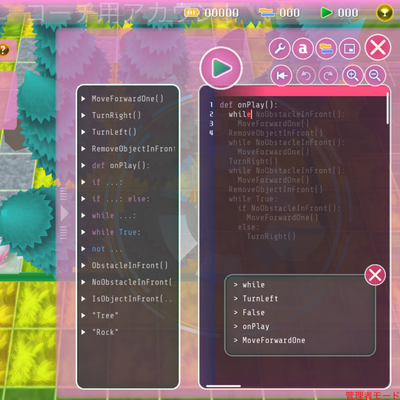Screen dimensions: 400x400
Task: Expand the MoveForwardOne() snippet arrow
Action: [x=83, y=99]
